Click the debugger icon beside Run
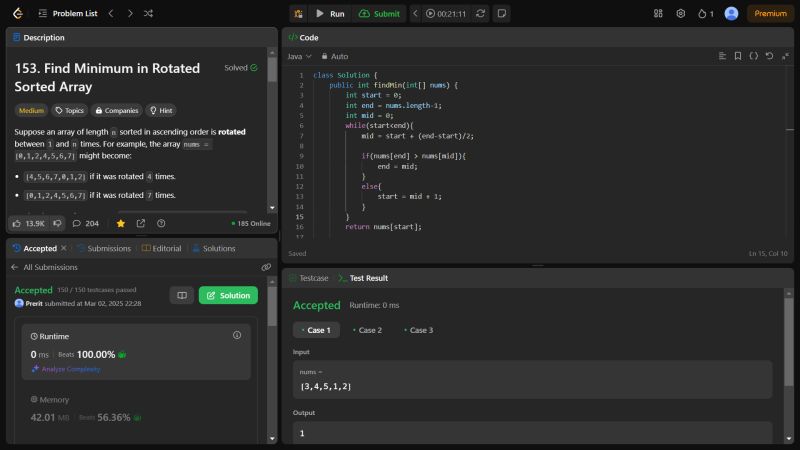 pos(298,13)
